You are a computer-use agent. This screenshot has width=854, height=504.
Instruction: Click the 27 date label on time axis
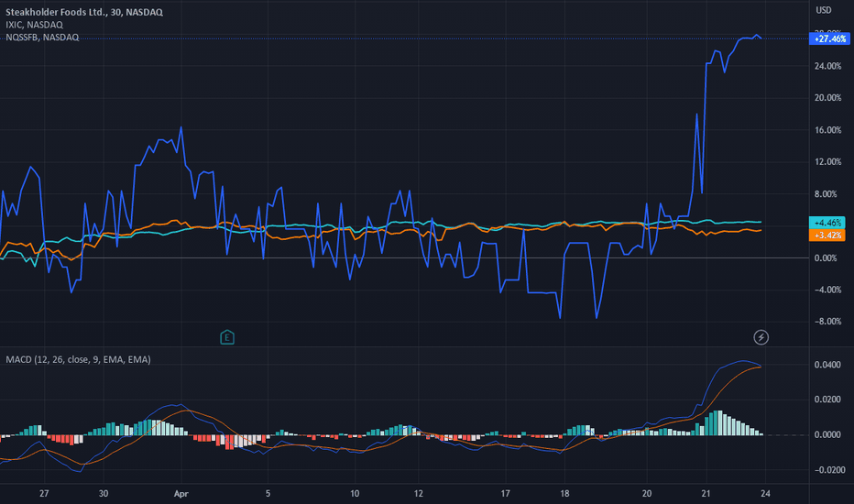(x=44, y=493)
